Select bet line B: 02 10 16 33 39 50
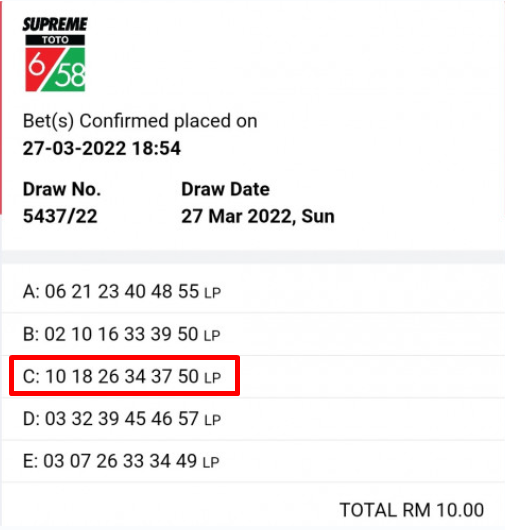The width and height of the screenshot is (505, 530). (x=253, y=334)
